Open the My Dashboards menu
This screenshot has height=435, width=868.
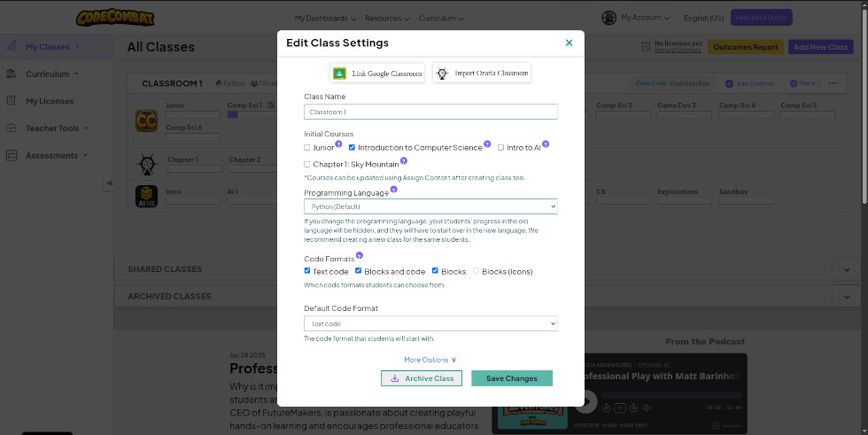pyautogui.click(x=325, y=19)
